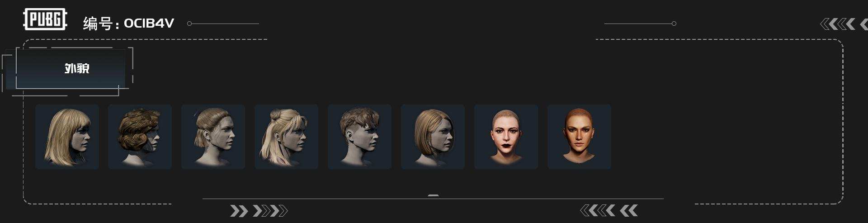Select the light brown bob hairstyle

pyautogui.click(x=433, y=137)
